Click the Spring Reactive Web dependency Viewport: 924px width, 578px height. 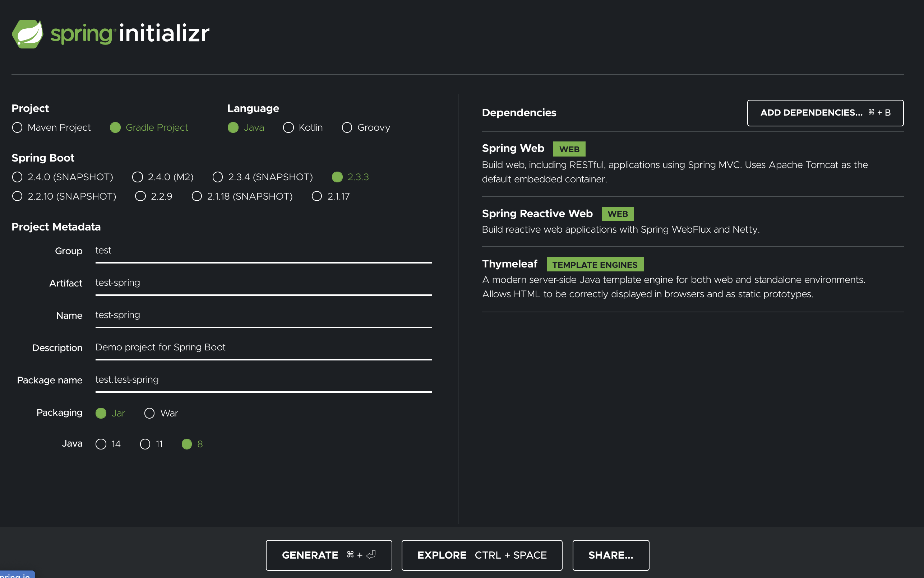tap(537, 213)
